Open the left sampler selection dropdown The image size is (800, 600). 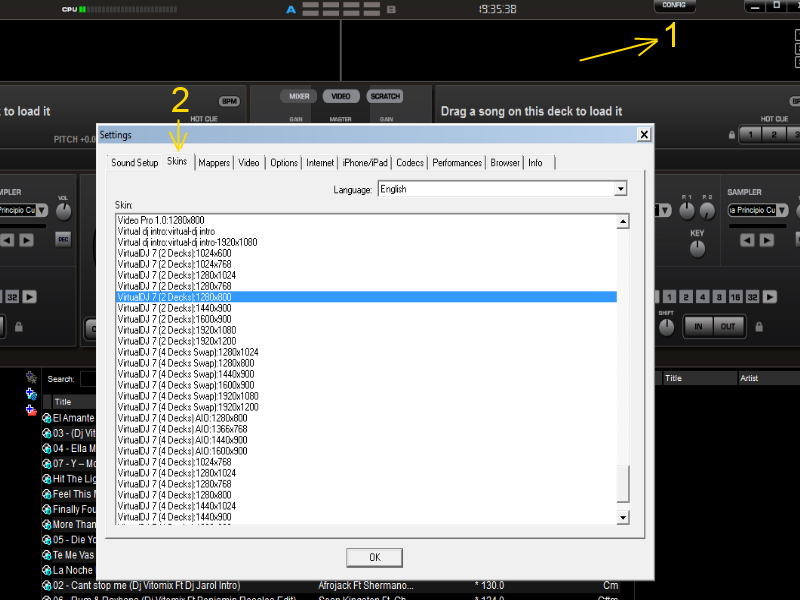pos(42,210)
